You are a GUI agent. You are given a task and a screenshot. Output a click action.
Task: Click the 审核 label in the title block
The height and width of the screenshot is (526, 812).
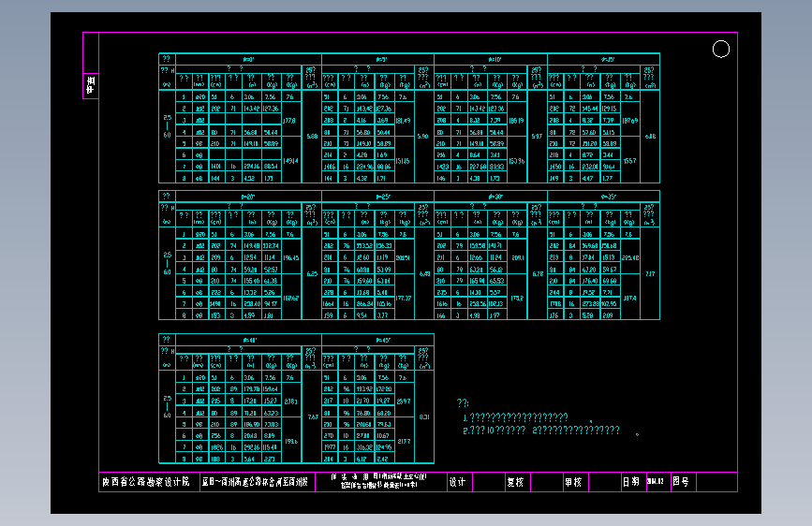[x=573, y=482]
